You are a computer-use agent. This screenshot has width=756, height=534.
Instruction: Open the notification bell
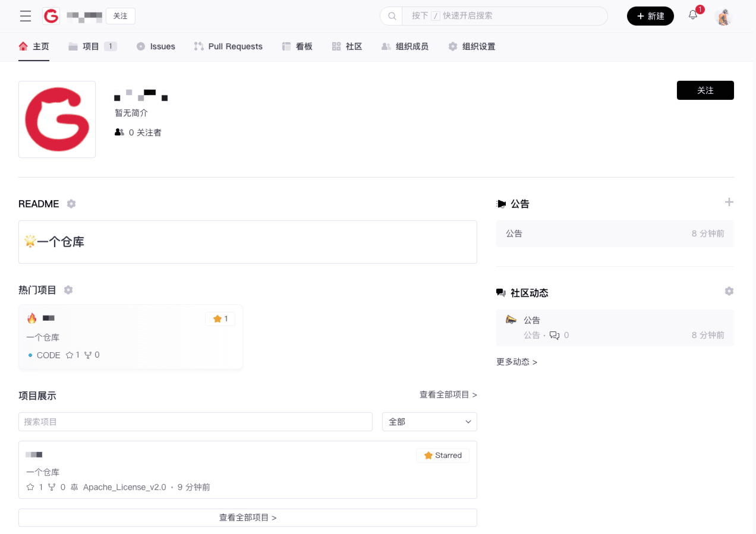[693, 15]
